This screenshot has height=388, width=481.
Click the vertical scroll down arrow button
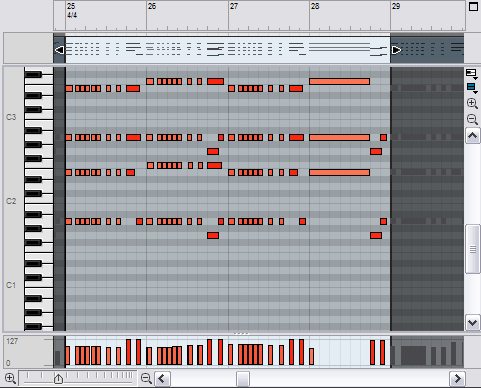coord(473,322)
